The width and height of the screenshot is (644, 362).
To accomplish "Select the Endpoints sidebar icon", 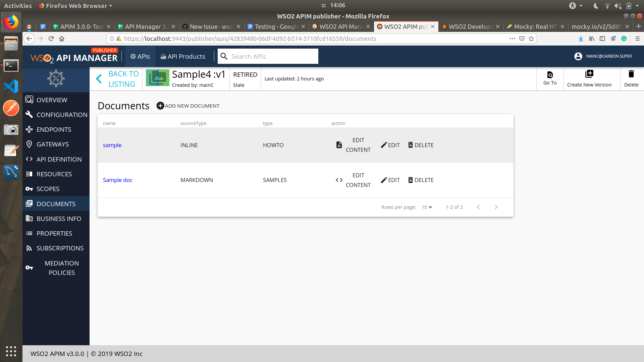I will (29, 129).
